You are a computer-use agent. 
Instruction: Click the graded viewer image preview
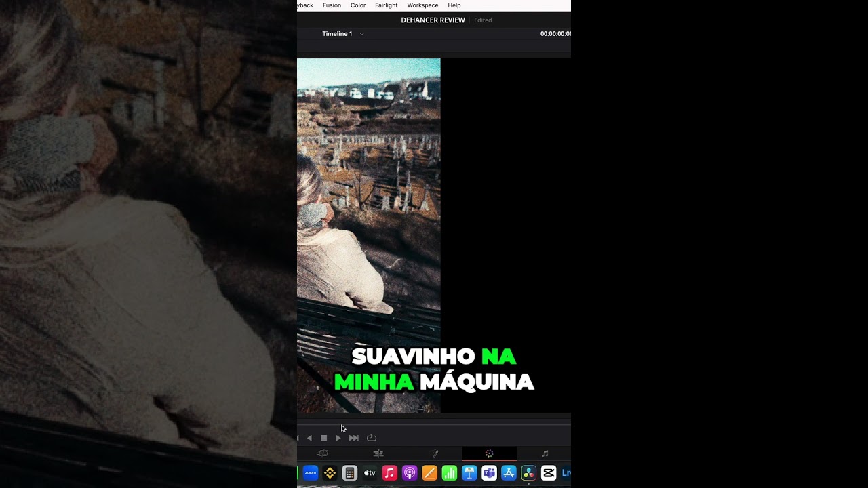369,235
